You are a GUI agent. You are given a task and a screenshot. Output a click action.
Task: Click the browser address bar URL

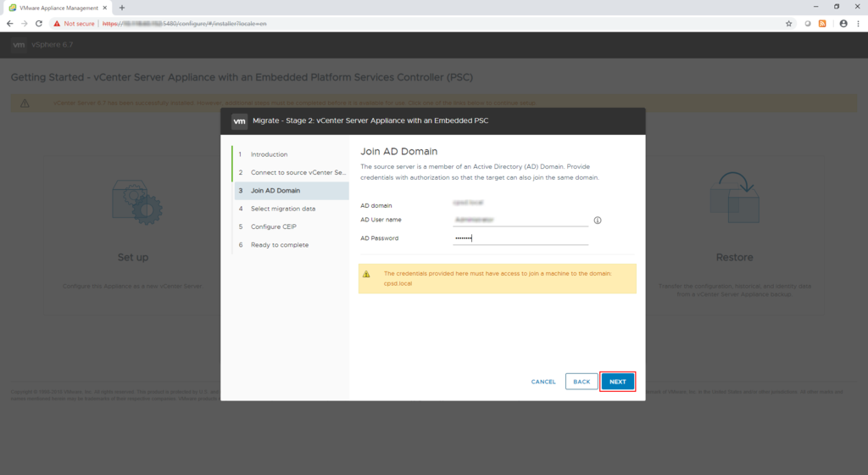coord(184,24)
